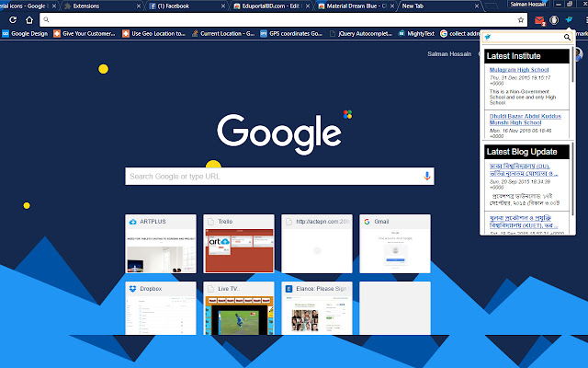The image size is (588, 368).
Task: Restore down the Chrome window
Action: point(570,4)
